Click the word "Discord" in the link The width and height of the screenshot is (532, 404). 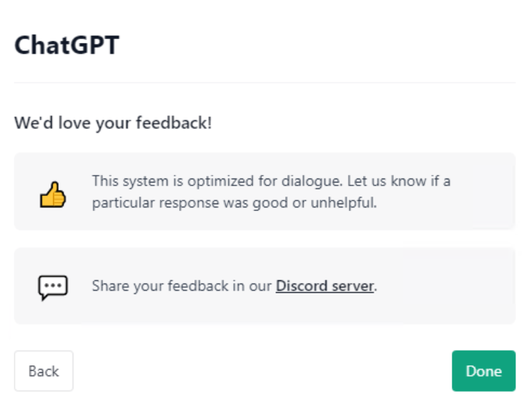pyautogui.click(x=300, y=286)
